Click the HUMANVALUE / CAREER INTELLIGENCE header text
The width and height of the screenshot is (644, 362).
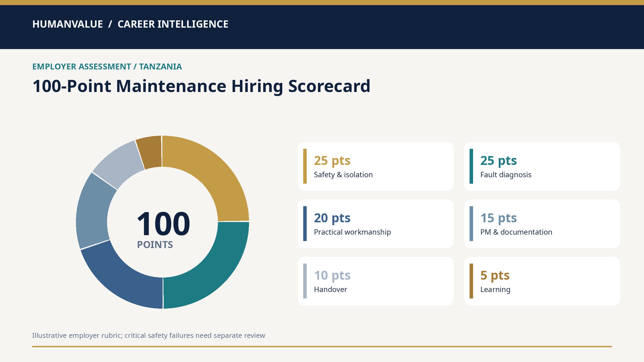tap(130, 24)
